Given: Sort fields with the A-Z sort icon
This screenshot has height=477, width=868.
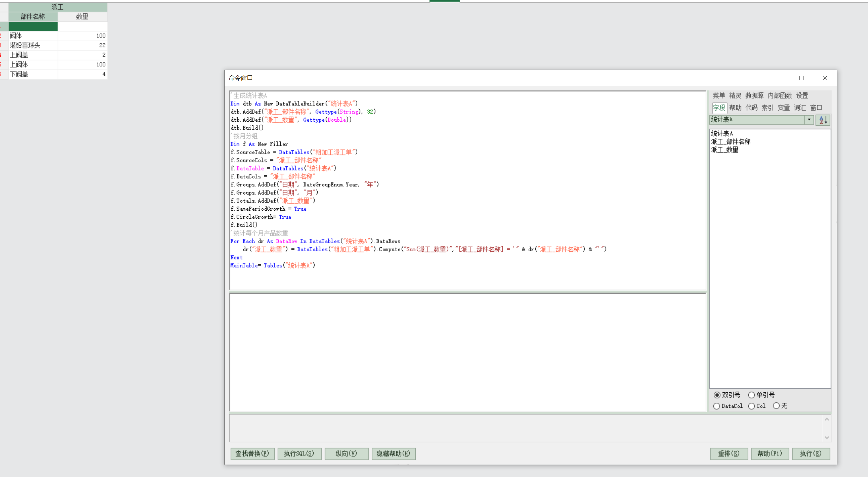Looking at the screenshot, I should coord(823,120).
